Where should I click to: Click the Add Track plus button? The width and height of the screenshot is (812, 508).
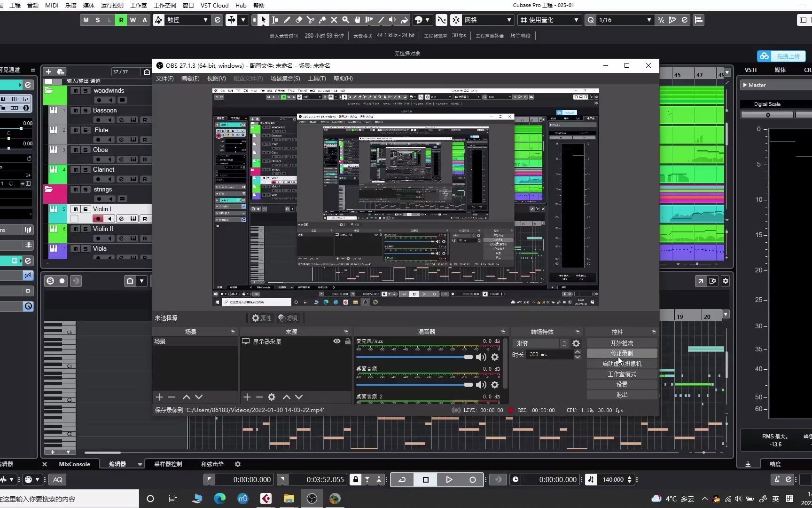coord(48,71)
